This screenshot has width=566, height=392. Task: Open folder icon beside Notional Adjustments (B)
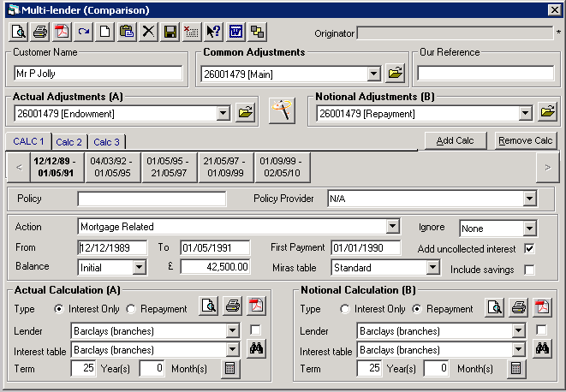tap(547, 112)
